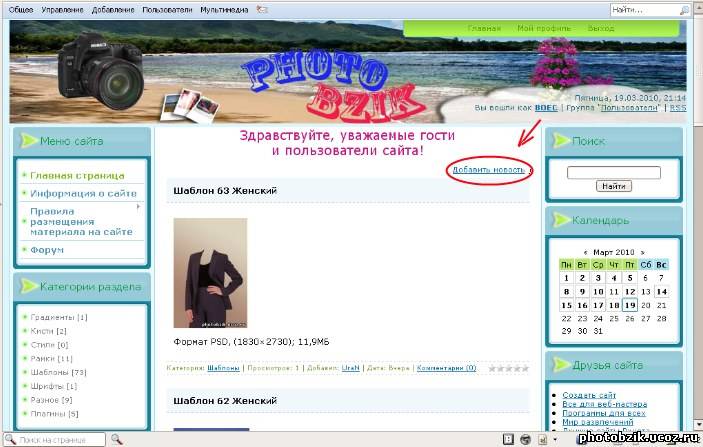Select 1 in the March calendar
703x447 pixels.
click(566, 278)
